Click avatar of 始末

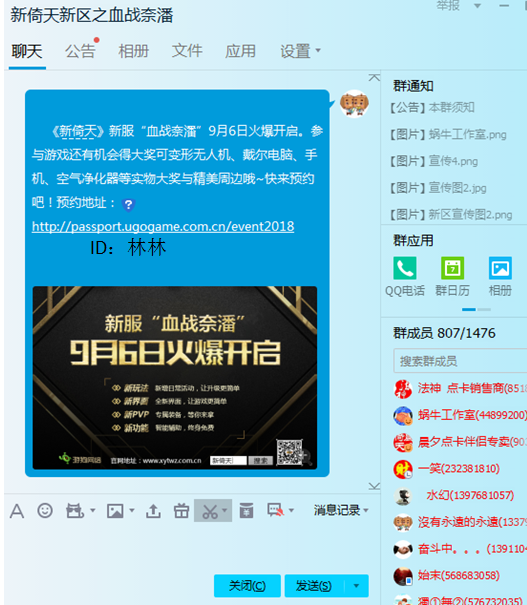tap(403, 576)
